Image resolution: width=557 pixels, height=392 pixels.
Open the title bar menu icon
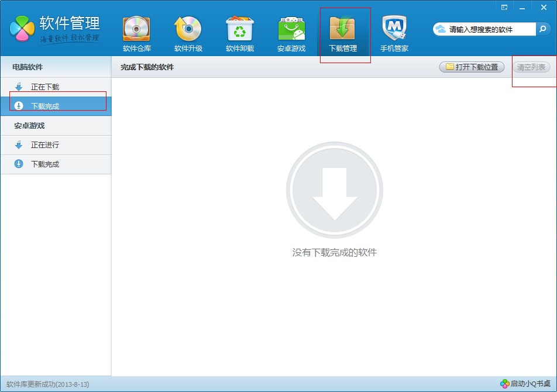point(504,8)
